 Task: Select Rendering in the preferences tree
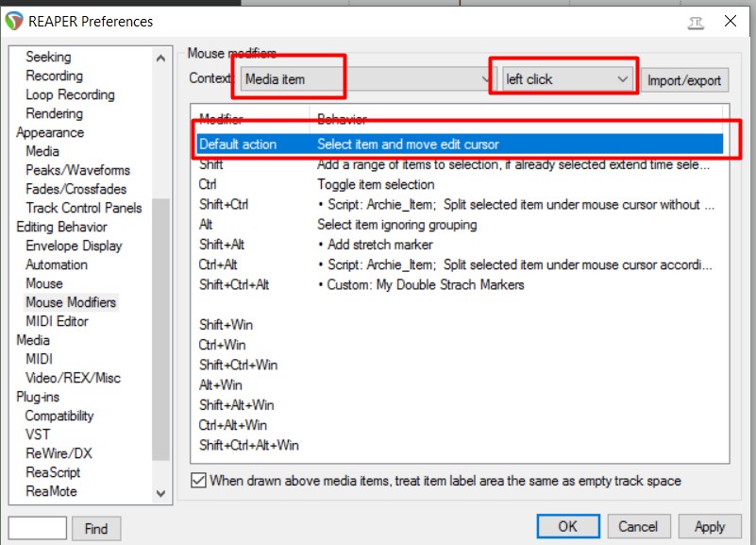54,113
